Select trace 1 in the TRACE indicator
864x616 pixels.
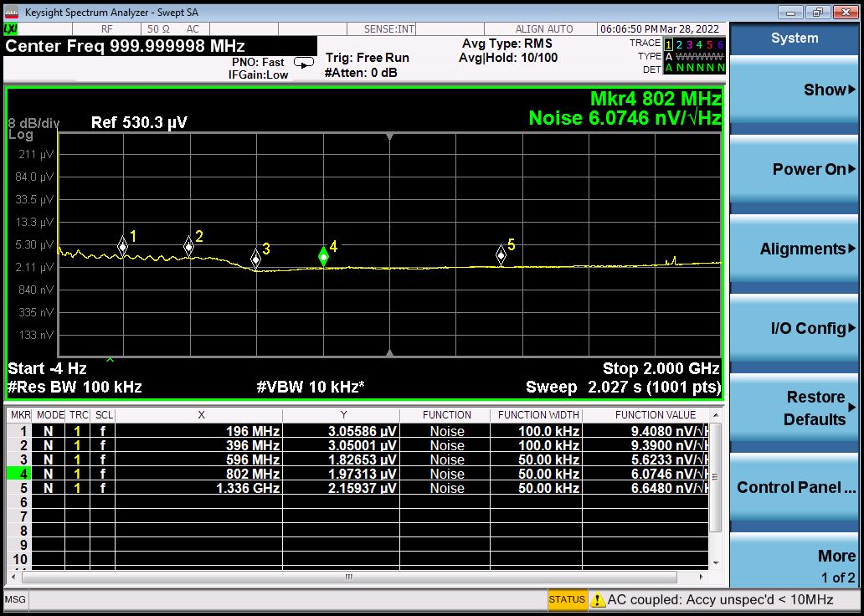pos(668,44)
